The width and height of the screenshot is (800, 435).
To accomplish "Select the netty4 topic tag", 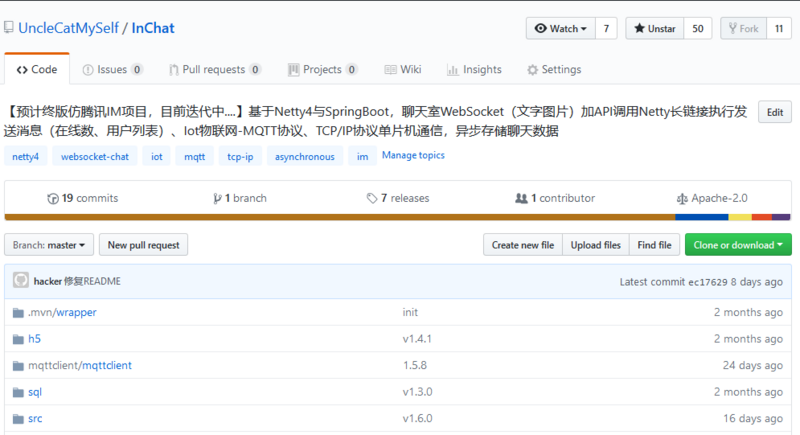I will pyautogui.click(x=26, y=157).
